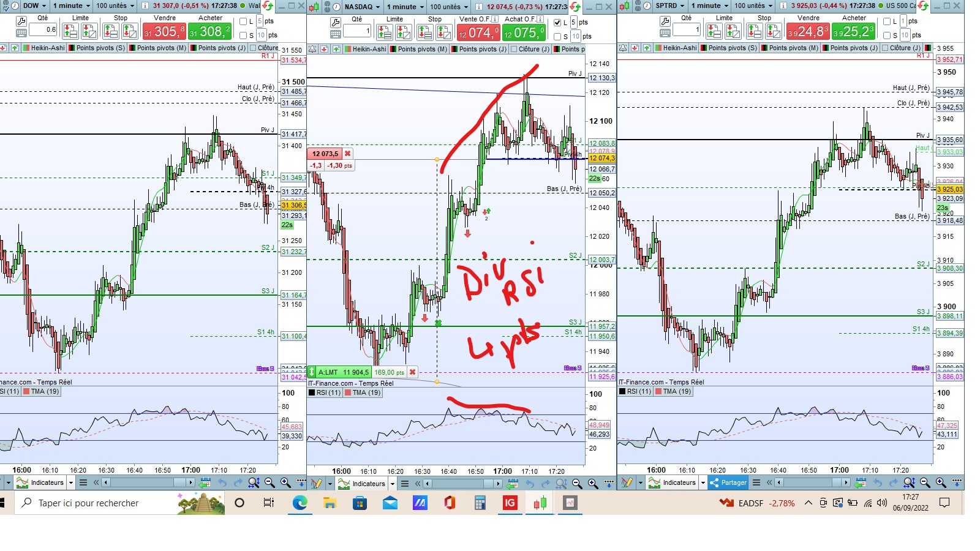Click the DOW instrument info icon
Viewport: 980px width, 551px height.
tap(145, 6)
